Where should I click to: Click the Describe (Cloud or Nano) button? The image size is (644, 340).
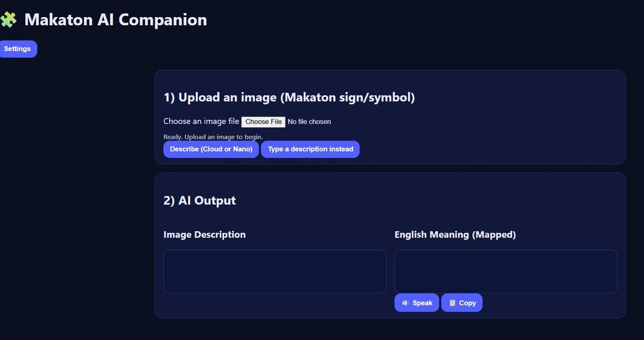[210, 149]
